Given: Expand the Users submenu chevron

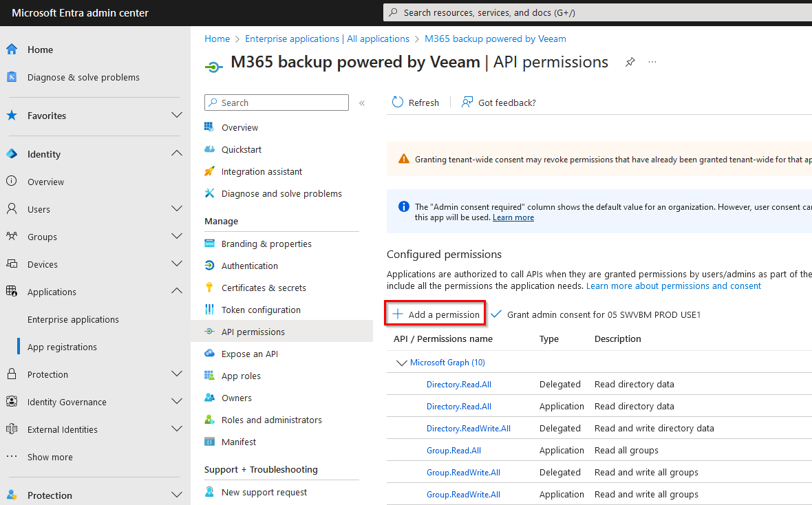Looking at the screenshot, I should [x=177, y=208].
